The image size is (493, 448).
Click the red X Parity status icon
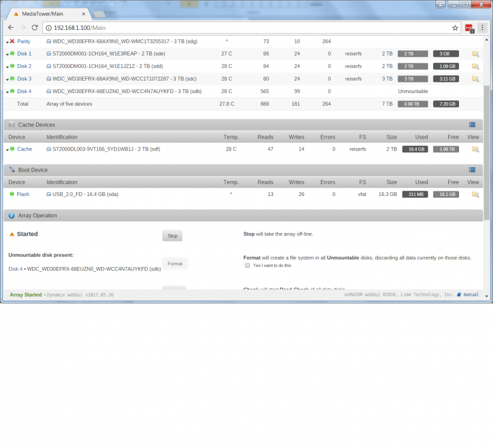13,41
